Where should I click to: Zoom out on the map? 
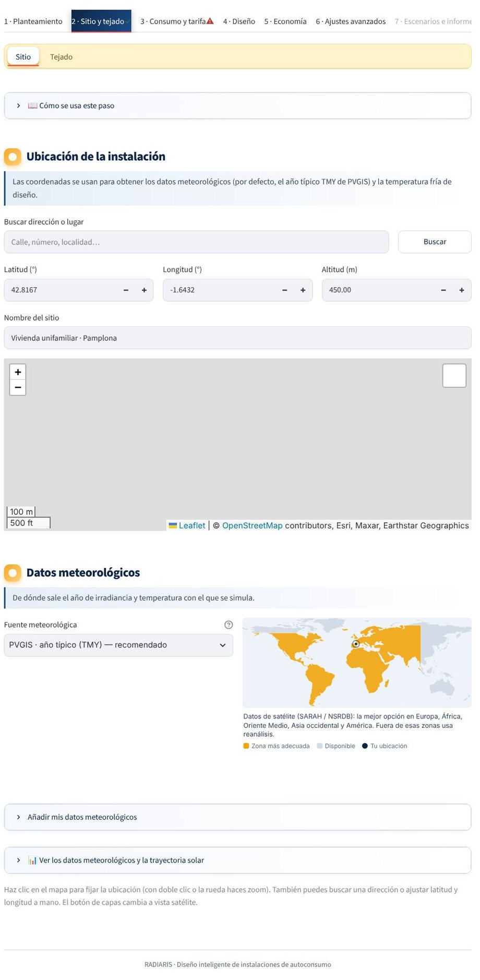pos(18,387)
